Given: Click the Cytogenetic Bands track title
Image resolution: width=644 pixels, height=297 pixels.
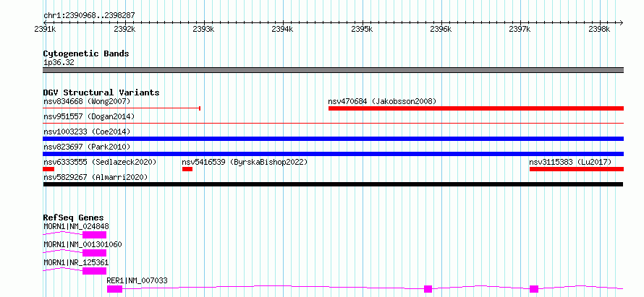Looking at the screenshot, I should click(86, 53).
